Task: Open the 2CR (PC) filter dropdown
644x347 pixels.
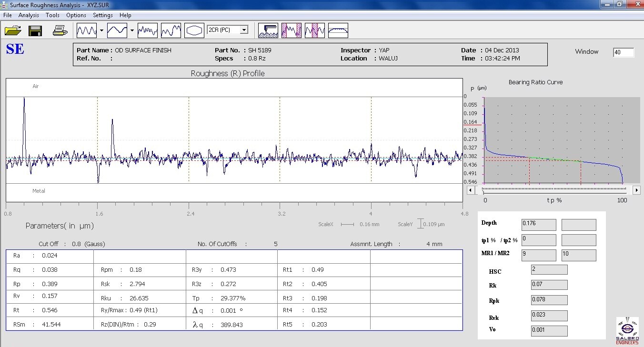Action: point(244,30)
